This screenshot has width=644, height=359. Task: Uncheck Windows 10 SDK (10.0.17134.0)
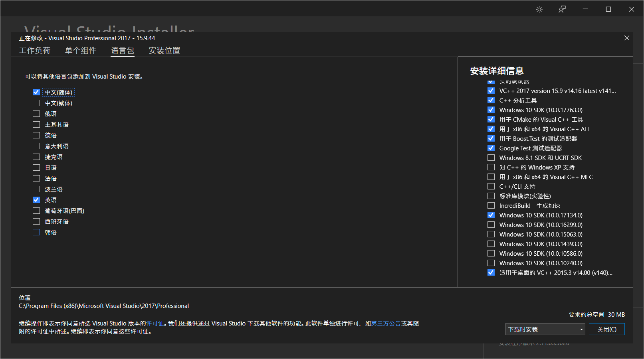click(x=491, y=215)
